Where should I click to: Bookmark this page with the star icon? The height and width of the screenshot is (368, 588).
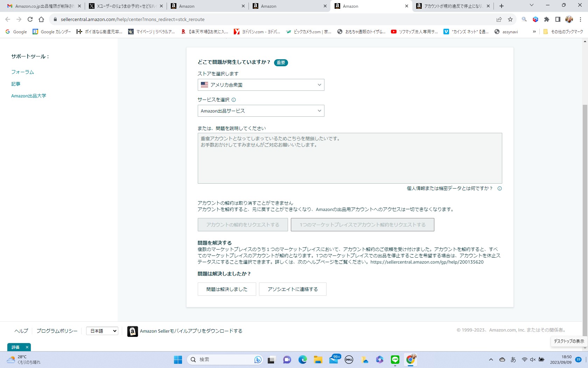click(x=510, y=19)
